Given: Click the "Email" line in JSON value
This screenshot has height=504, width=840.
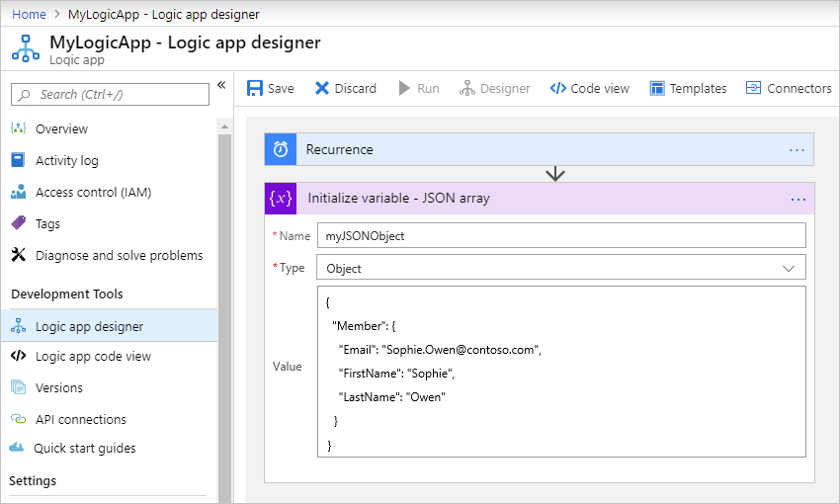Looking at the screenshot, I should pyautogui.click(x=440, y=350).
